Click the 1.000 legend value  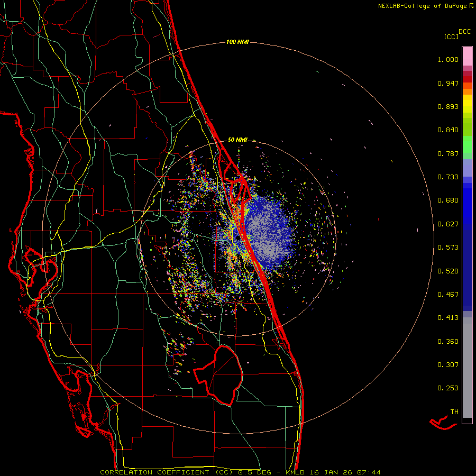coord(448,59)
